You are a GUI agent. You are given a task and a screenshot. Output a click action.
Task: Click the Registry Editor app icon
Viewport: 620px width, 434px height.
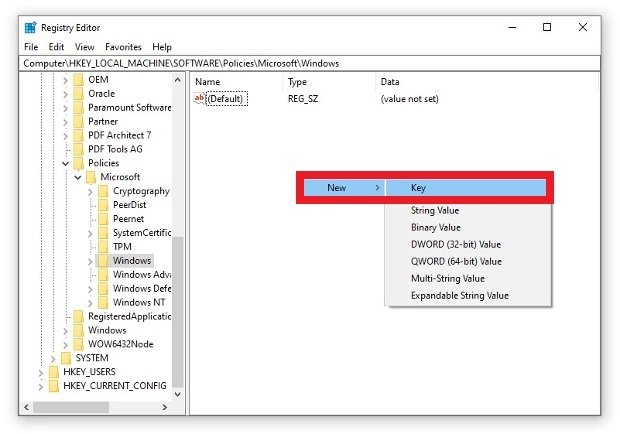(x=30, y=28)
